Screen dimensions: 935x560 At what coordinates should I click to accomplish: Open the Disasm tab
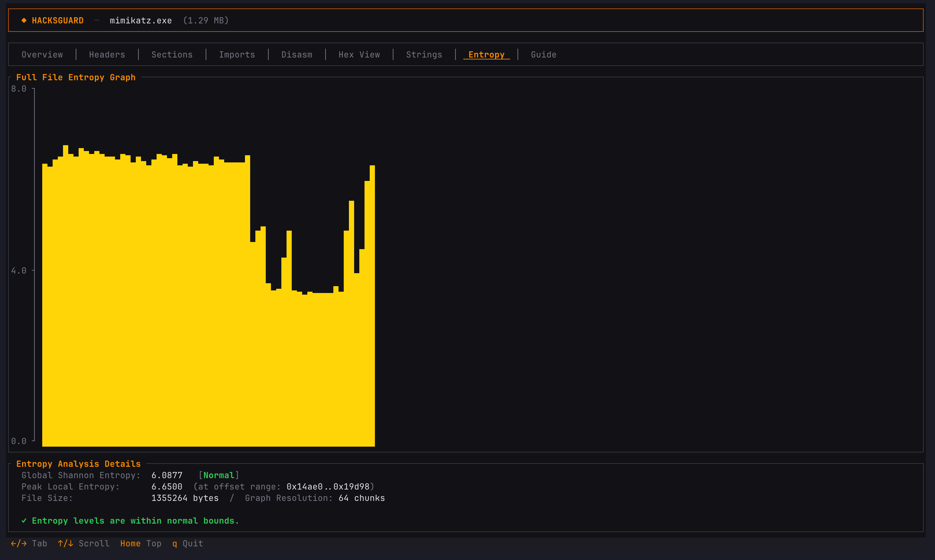coord(297,55)
